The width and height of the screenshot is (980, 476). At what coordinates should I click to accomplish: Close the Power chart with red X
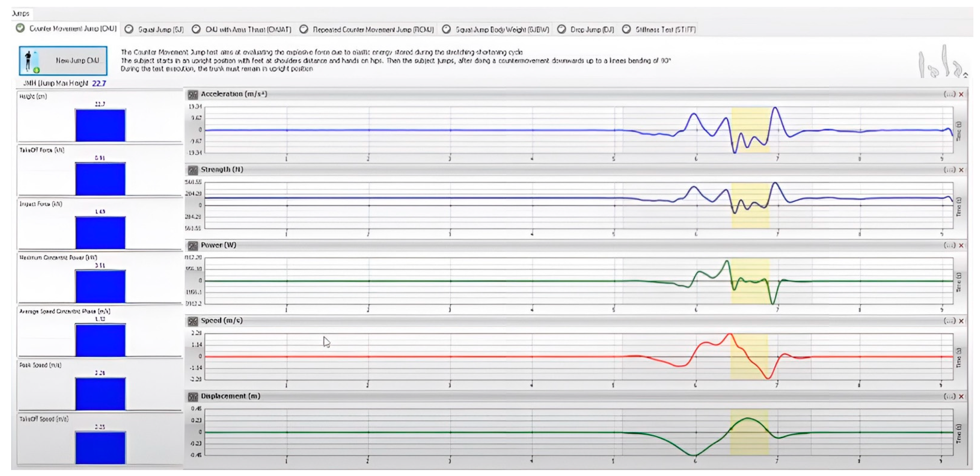[961, 246]
